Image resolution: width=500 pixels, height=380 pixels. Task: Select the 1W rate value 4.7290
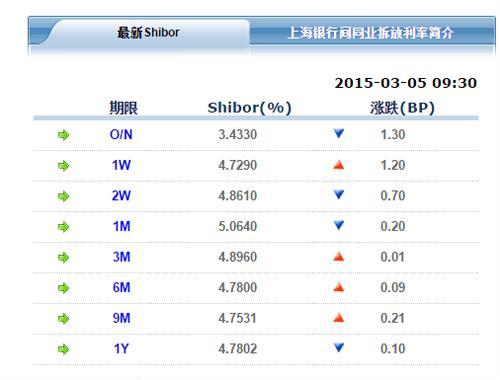pyautogui.click(x=238, y=165)
